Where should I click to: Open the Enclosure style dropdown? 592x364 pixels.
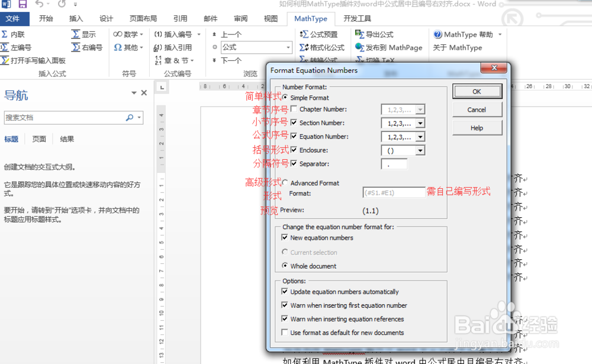click(420, 150)
